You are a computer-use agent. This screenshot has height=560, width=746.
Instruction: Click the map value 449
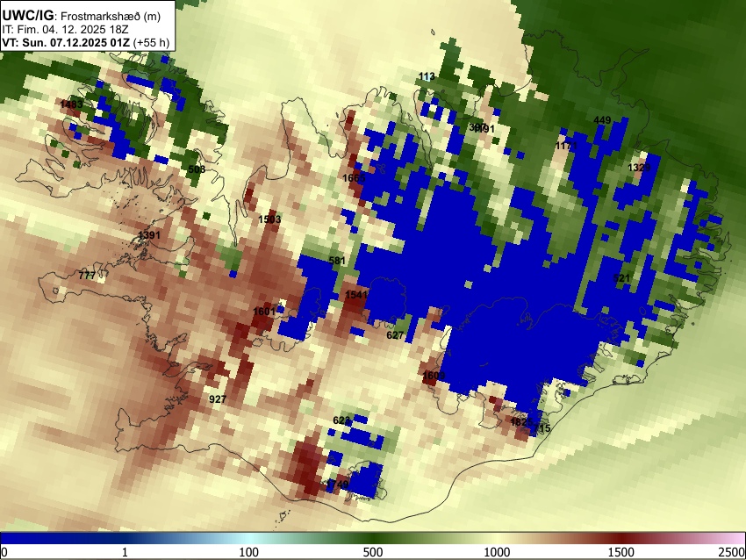[x=602, y=120]
